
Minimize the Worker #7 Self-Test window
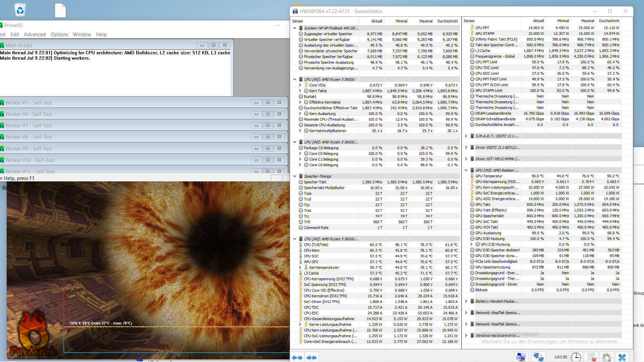click(256, 125)
